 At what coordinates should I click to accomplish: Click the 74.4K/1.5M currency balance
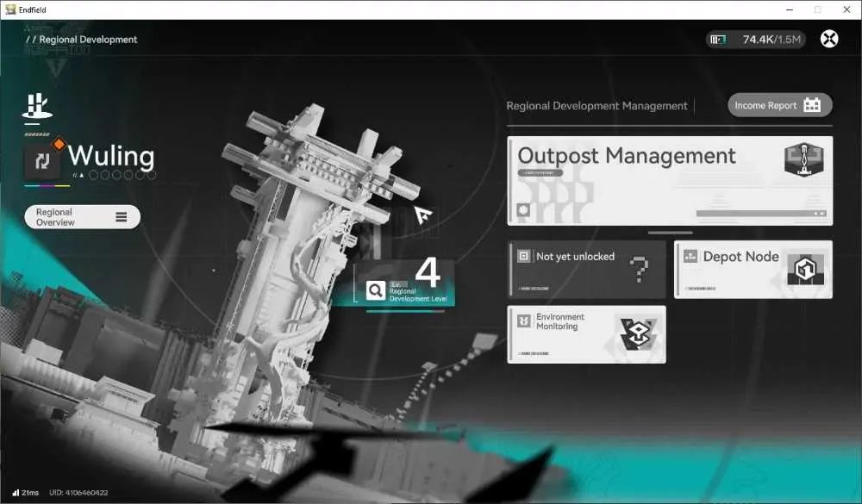click(x=771, y=39)
